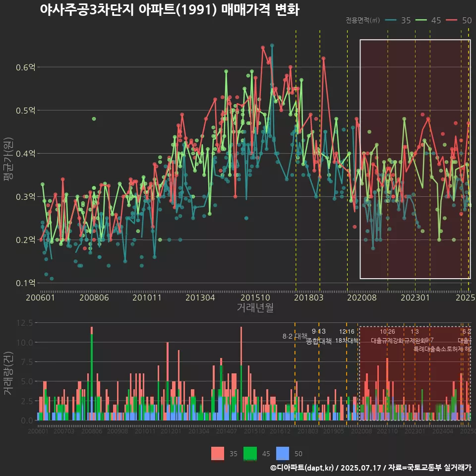Viewport: 476px width, 476px height.
Task: Click the 0.3억 y-axis label
Action: (x=25, y=197)
